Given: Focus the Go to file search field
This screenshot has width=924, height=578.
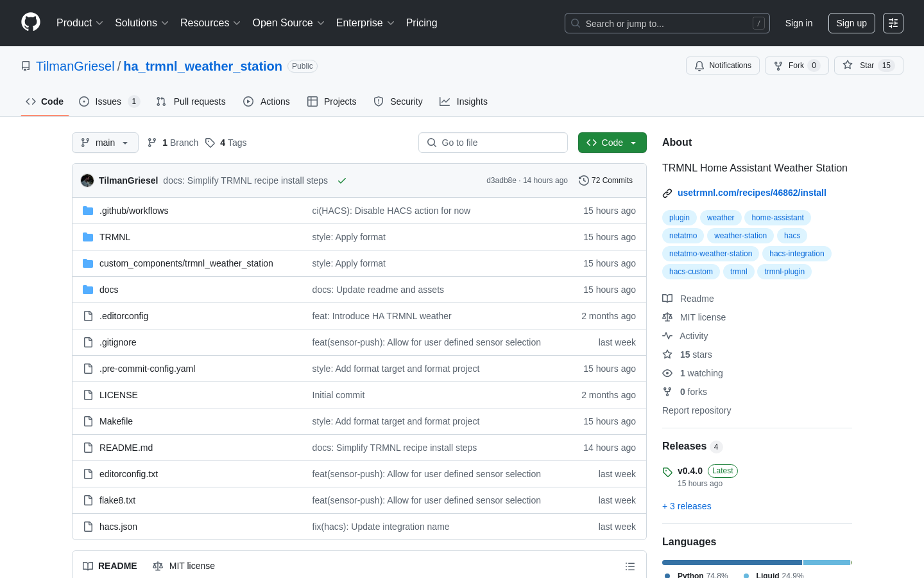Looking at the screenshot, I should tap(493, 143).
